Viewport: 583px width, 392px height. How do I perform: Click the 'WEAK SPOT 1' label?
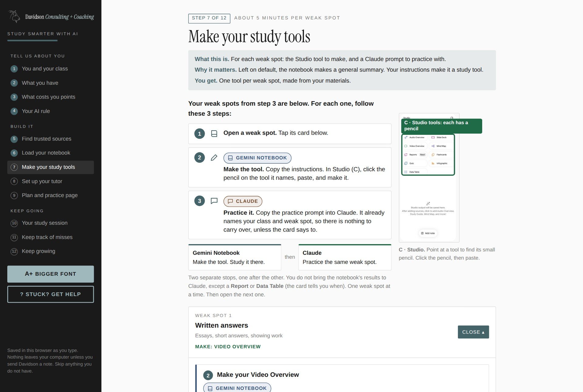click(x=213, y=315)
